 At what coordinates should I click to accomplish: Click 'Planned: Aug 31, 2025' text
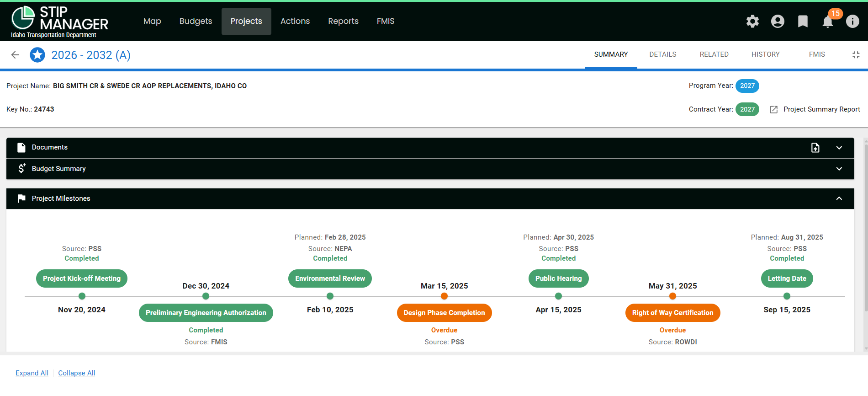point(787,237)
